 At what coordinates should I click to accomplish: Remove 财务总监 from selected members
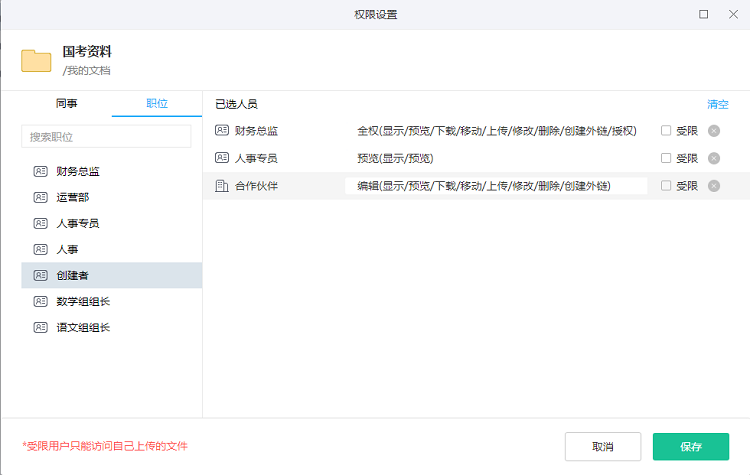coord(714,131)
